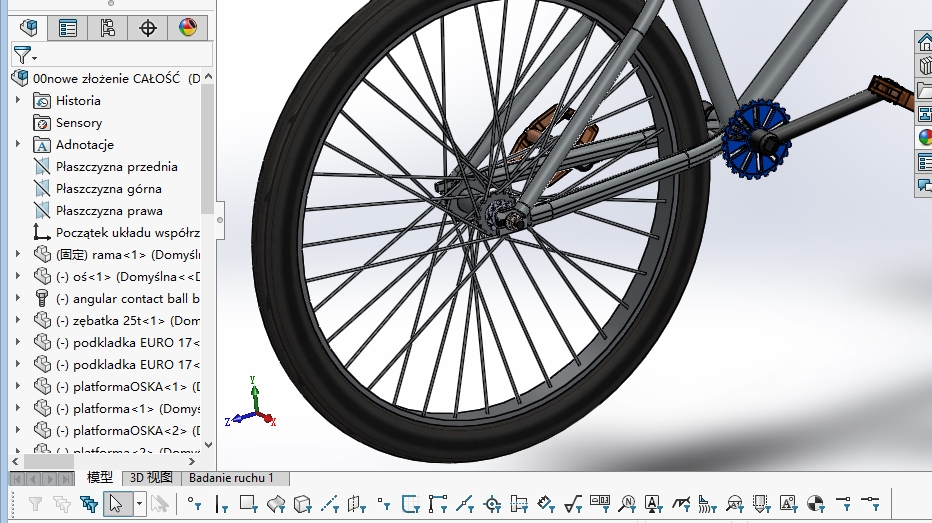
Task: Select the rama<1> component icon
Action: coord(42,254)
